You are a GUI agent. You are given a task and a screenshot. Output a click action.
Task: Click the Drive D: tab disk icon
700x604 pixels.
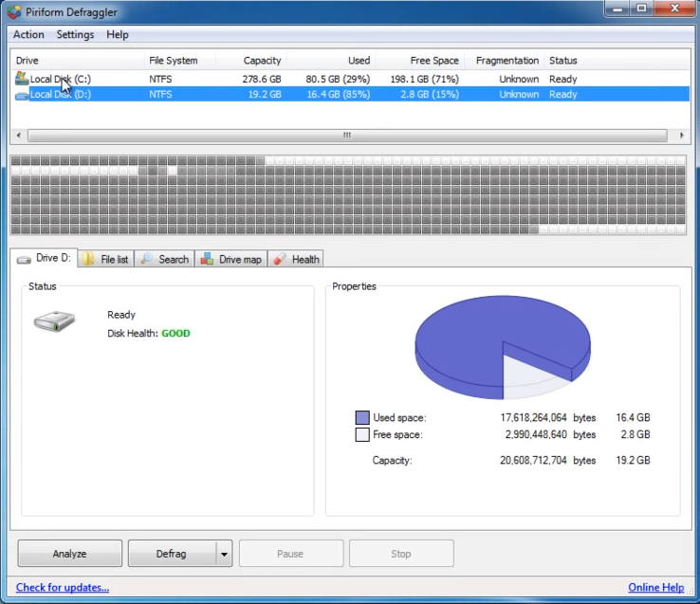pyautogui.click(x=24, y=260)
